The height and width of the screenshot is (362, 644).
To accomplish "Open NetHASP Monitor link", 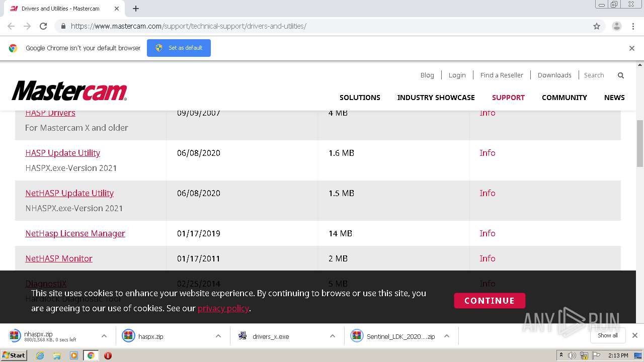I will (x=59, y=258).
